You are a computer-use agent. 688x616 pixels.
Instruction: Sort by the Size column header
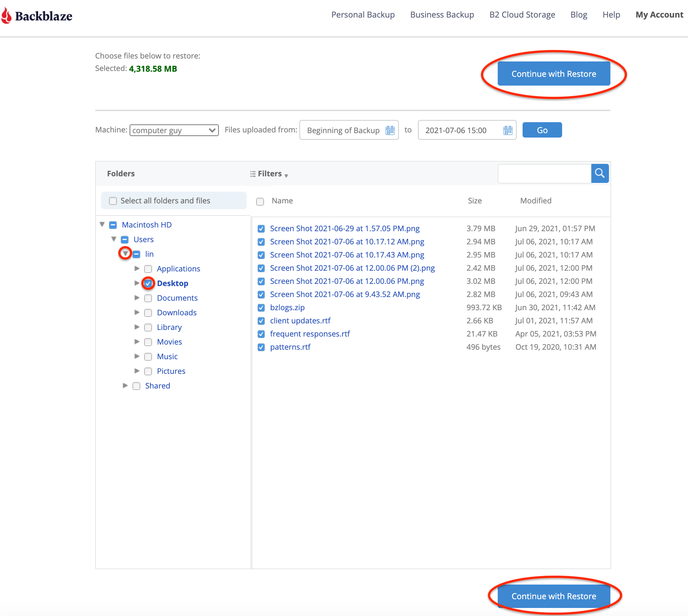point(475,201)
